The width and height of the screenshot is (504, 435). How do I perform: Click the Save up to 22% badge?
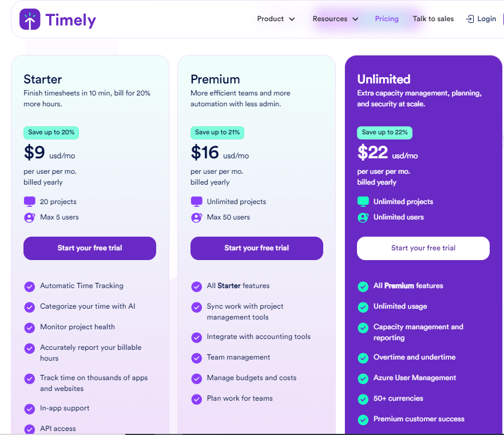click(x=384, y=133)
